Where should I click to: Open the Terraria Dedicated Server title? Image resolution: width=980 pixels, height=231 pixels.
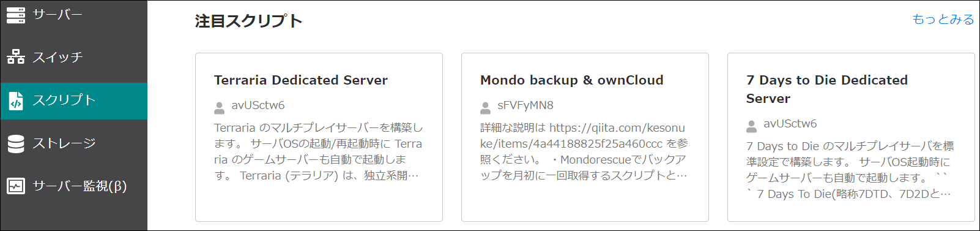(301, 80)
